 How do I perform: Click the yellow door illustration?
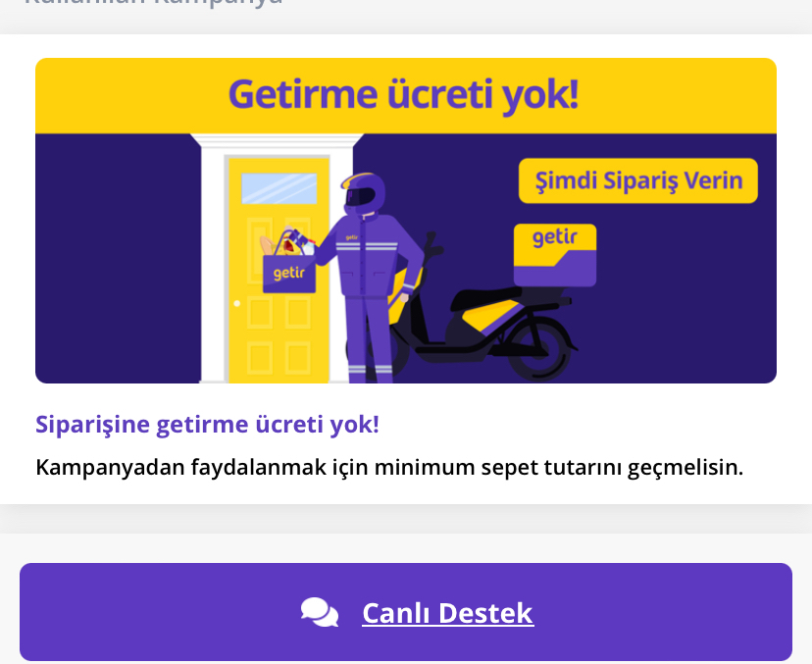pyautogui.click(x=279, y=271)
